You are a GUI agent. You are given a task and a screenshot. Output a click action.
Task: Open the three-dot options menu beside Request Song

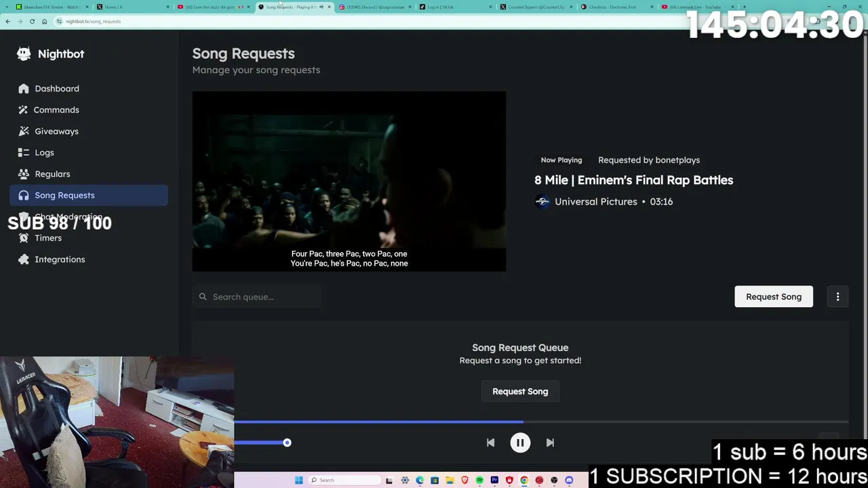(x=837, y=296)
